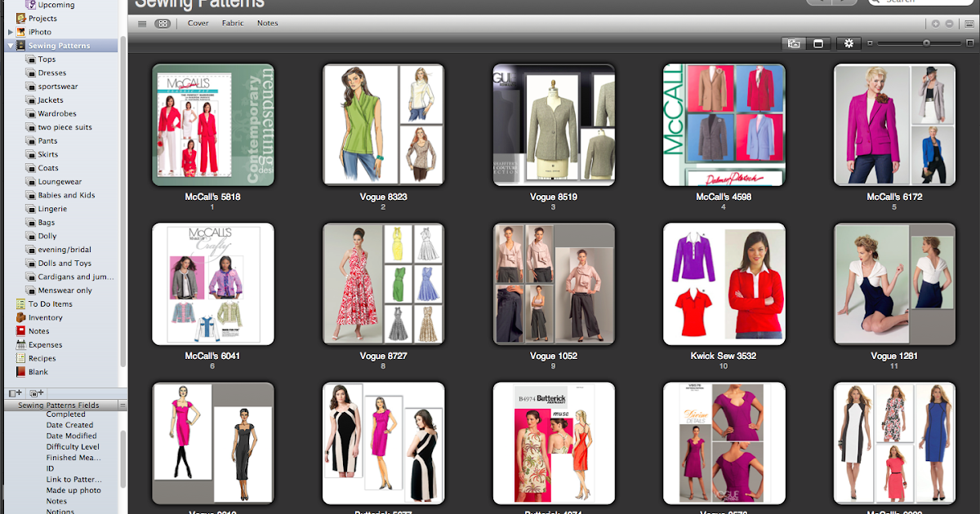
Task: Open the Skirts collection
Action: 48,154
